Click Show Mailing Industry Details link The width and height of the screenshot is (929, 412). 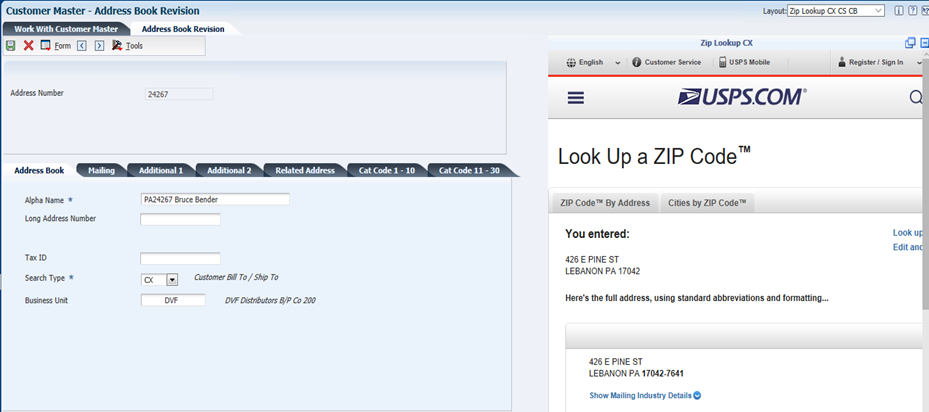coord(640,395)
